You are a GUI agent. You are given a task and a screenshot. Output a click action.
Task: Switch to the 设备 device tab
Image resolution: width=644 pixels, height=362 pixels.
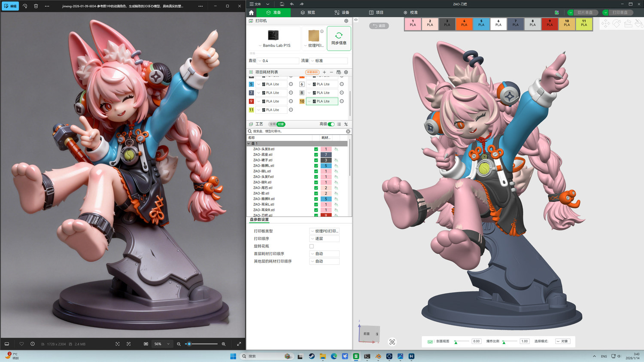(x=342, y=12)
